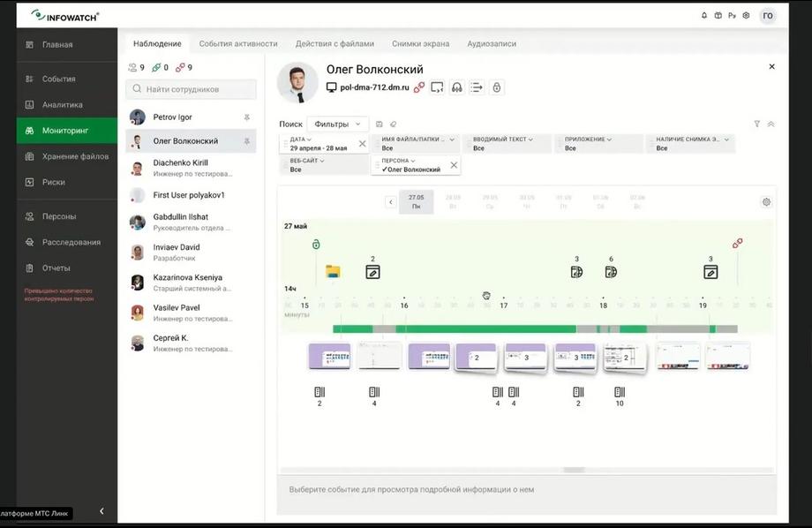Open the remote screen view icon beside pol-dma-712.dm.ru
This screenshot has width=812, height=528.
tap(437, 87)
